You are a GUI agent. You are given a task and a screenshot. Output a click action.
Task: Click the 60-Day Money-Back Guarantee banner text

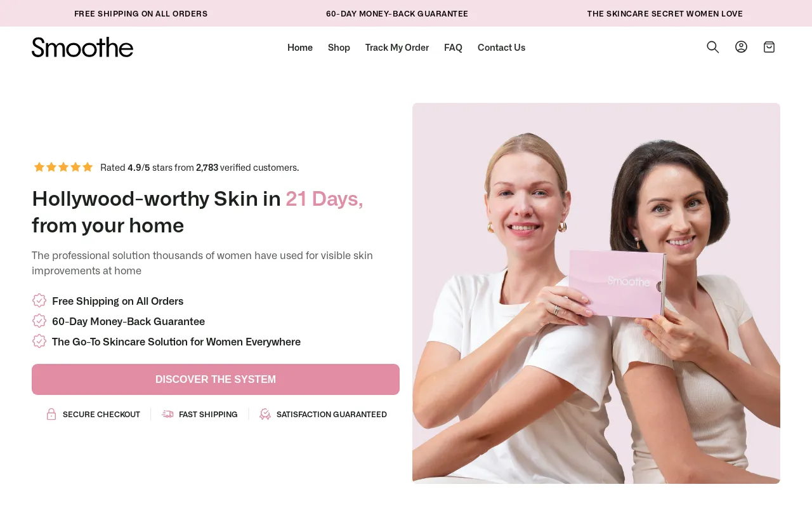[397, 13]
